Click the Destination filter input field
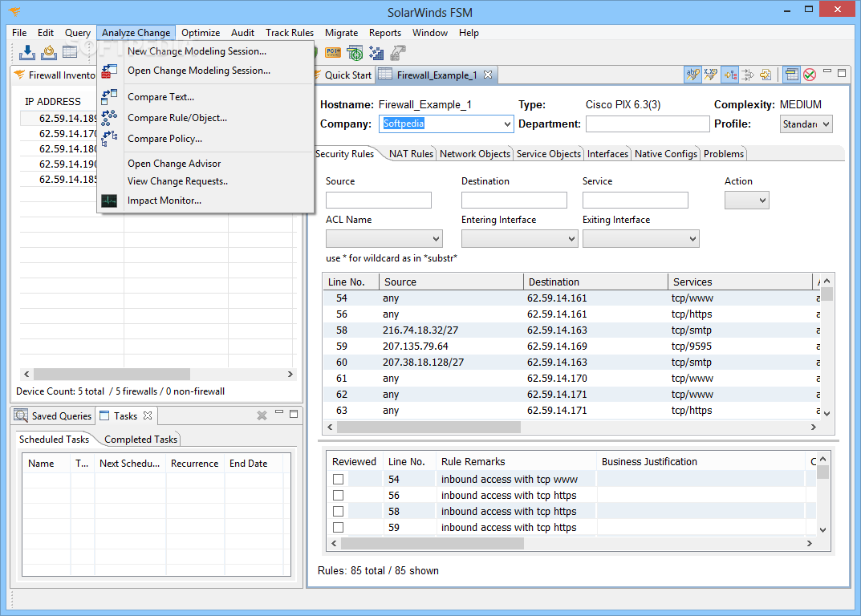The width and height of the screenshot is (861, 616). pyautogui.click(x=514, y=201)
